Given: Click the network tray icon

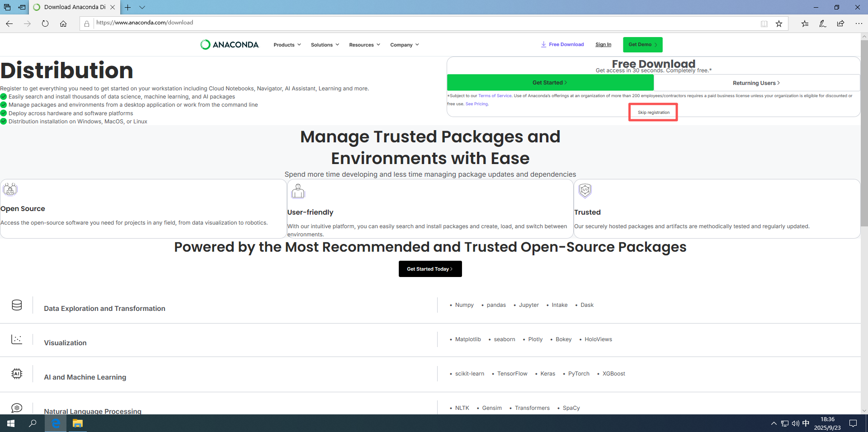Looking at the screenshot, I should (784, 423).
